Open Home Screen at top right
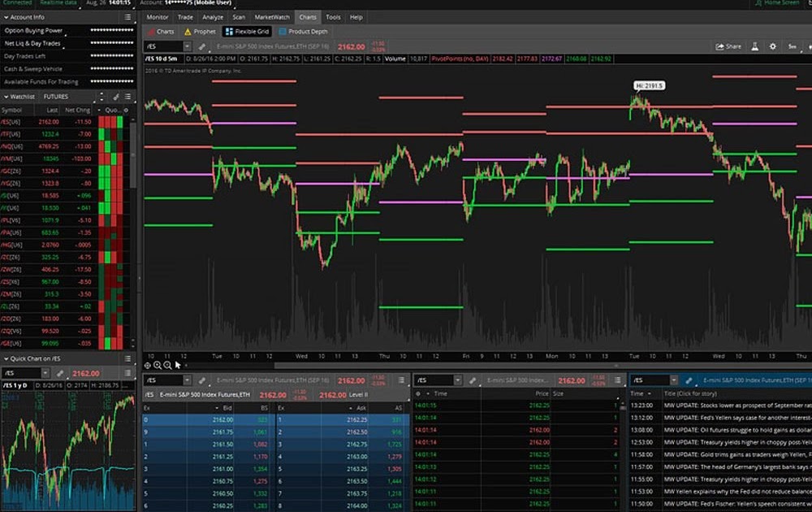Image resolution: width=812 pixels, height=512 pixels. (777, 3)
